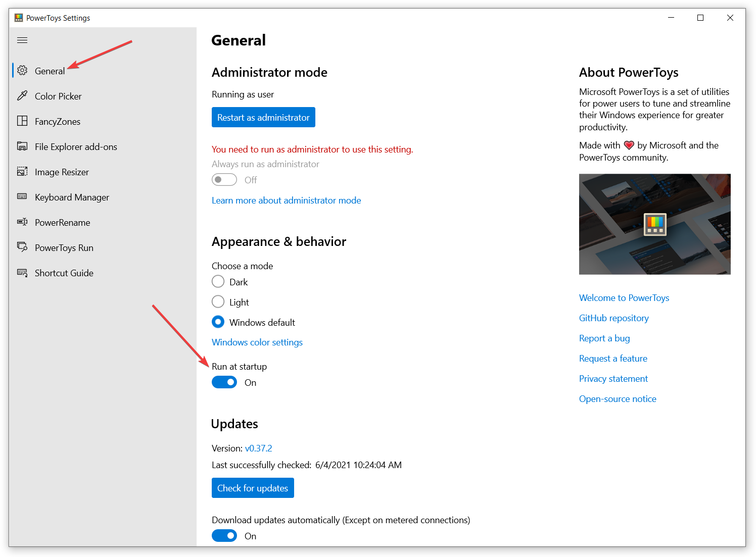Click the 'Administrator mode' heading

[x=269, y=73]
